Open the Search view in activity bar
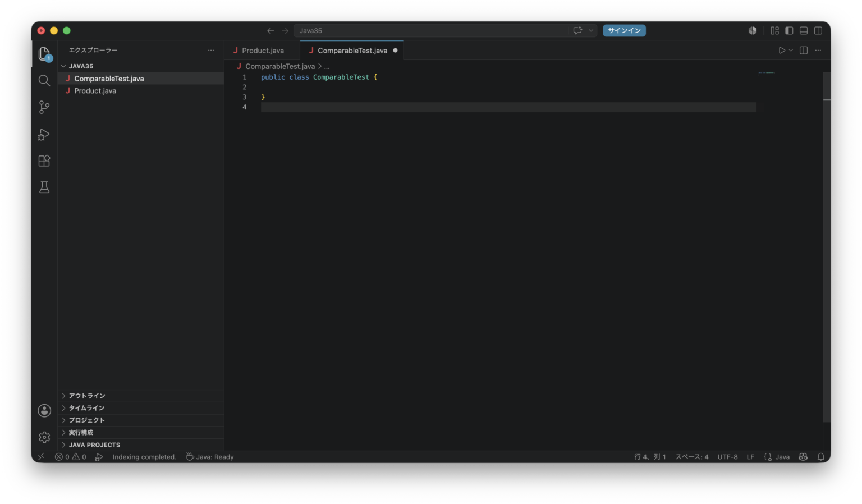The width and height of the screenshot is (862, 504). [44, 80]
